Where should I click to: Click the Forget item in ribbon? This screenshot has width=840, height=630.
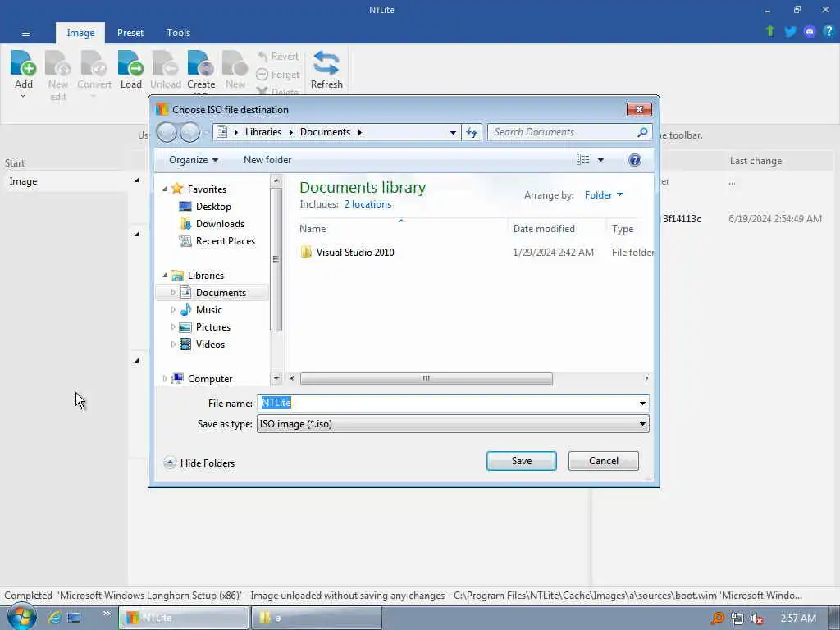[277, 75]
